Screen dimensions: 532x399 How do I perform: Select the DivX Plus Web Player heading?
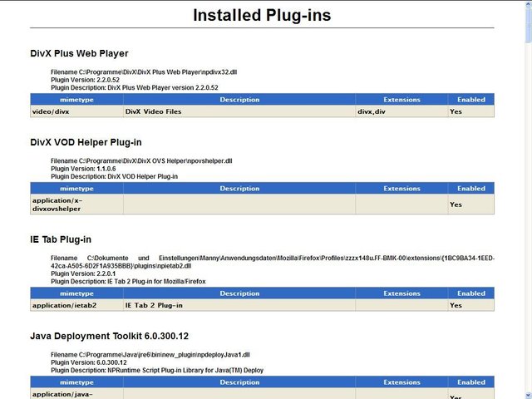click(79, 53)
